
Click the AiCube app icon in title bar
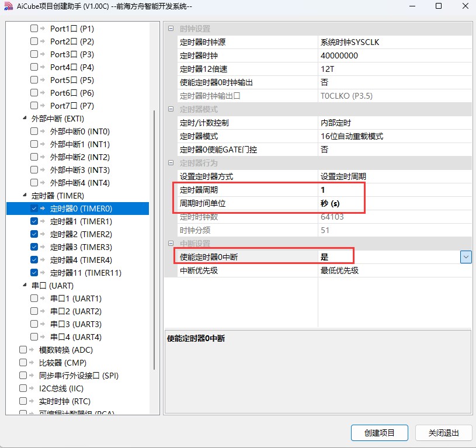8,6
